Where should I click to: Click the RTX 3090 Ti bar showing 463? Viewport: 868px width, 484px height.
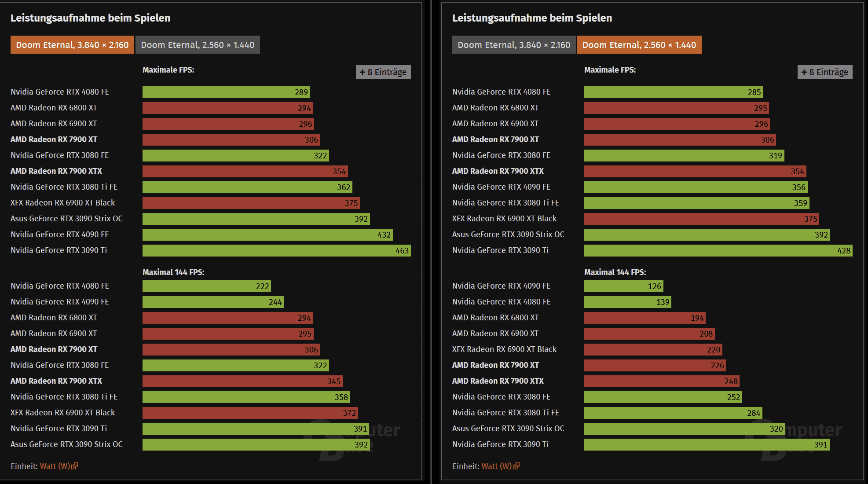(276, 250)
